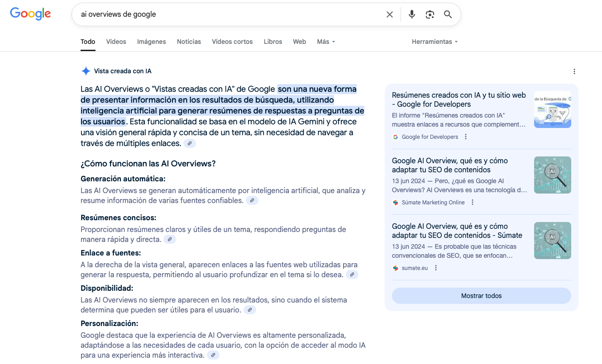Click source link chip after 'fuentes confiables'

[x=252, y=200]
